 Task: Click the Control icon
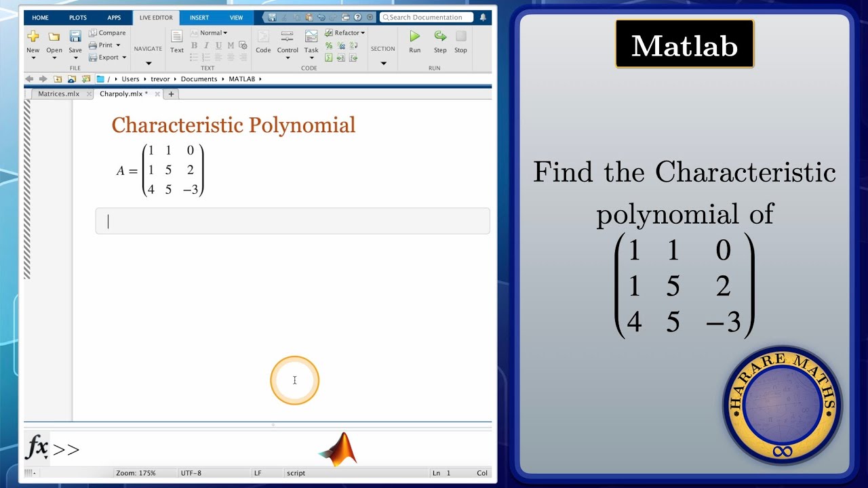pos(288,36)
